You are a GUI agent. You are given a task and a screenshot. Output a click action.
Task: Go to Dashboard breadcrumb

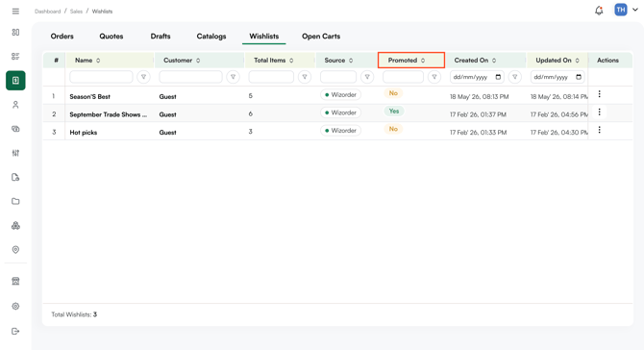coord(48,12)
